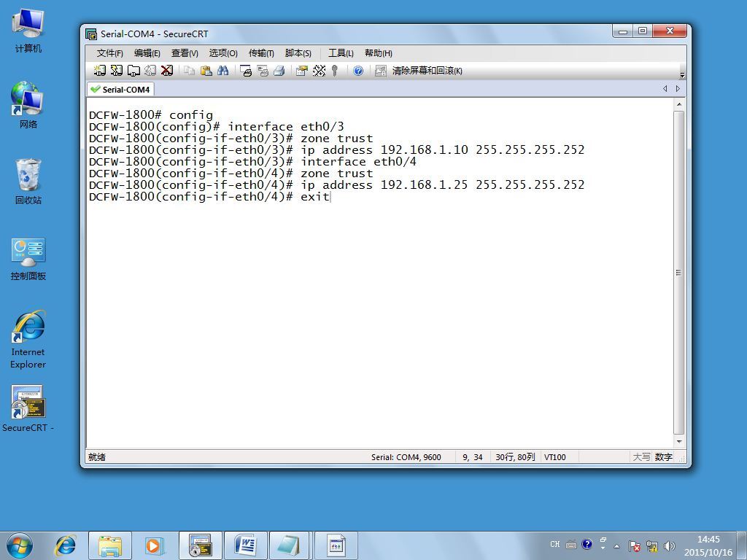This screenshot has width=747, height=560.
Task: Click after the exit command in terminal
Action: point(330,197)
